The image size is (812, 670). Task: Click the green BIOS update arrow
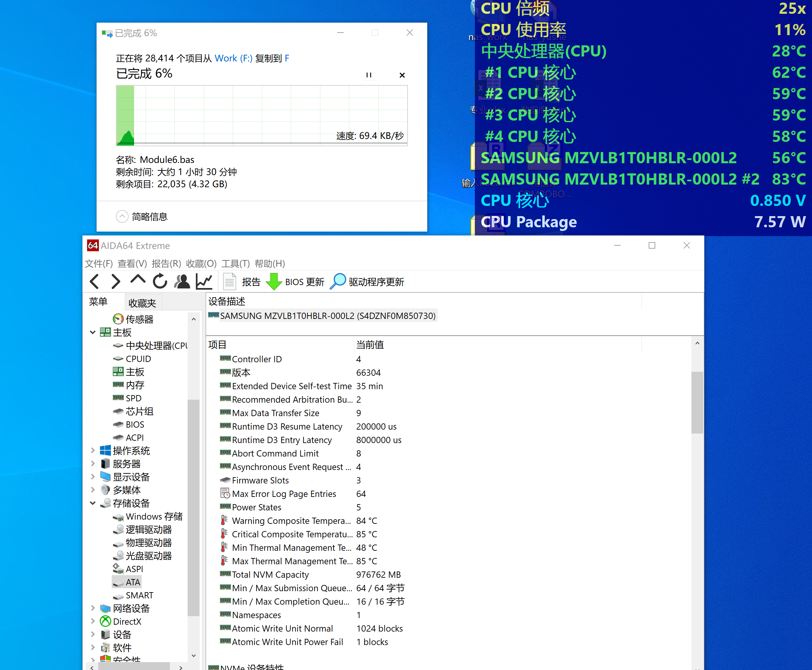click(x=274, y=282)
